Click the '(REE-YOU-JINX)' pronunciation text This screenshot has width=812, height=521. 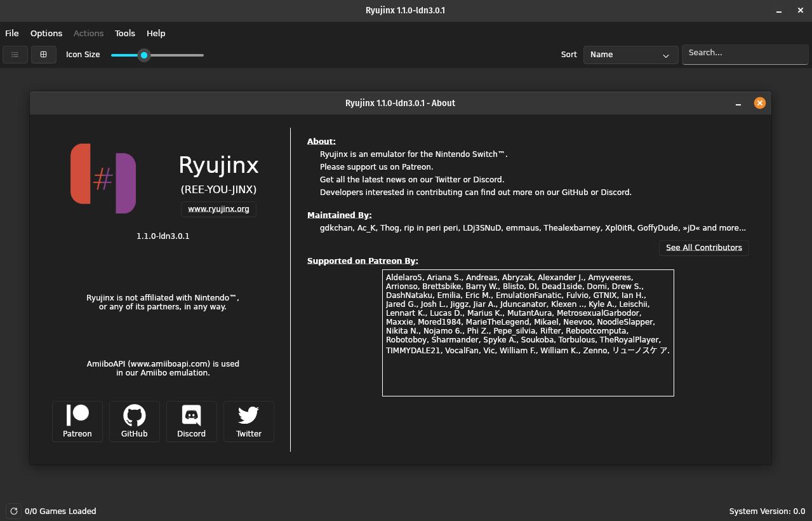pos(219,189)
